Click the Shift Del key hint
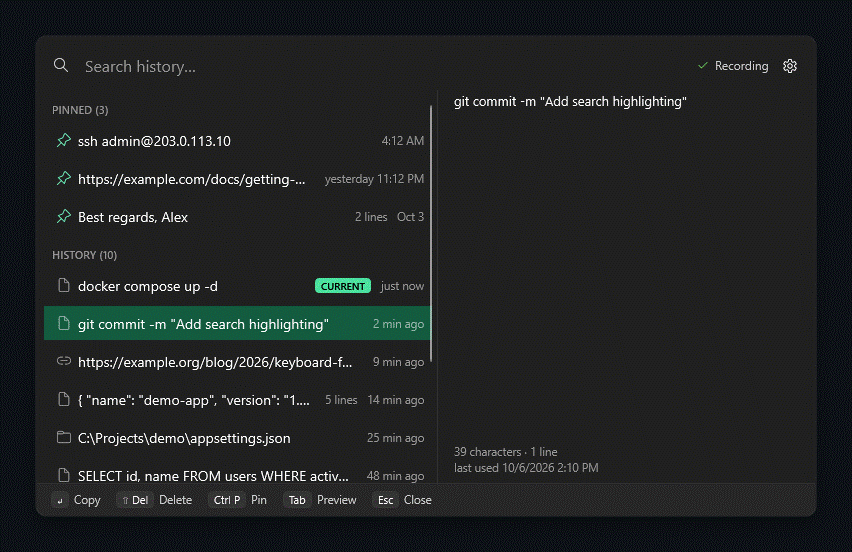Viewport: 852px width, 552px height. (135, 500)
